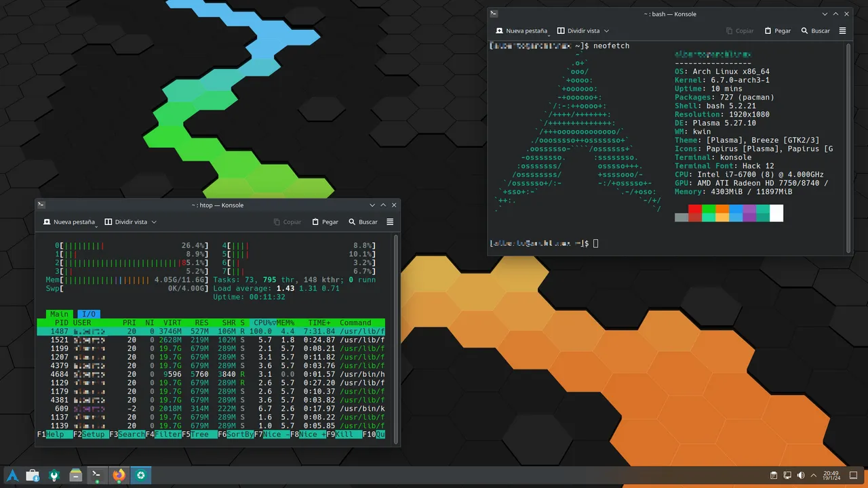Open clipboard tray icon
This screenshot has height=488, width=868.
[774, 475]
